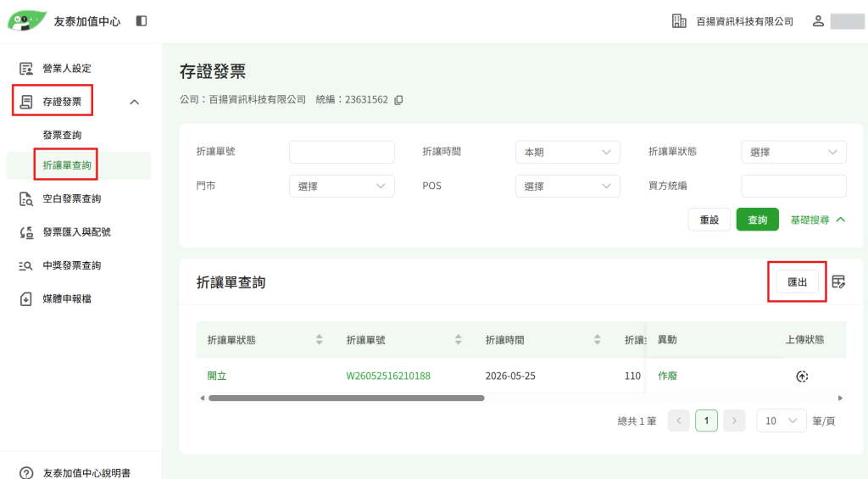Open the 折讓時間 dropdown showing 本期
The height and width of the screenshot is (479, 868).
(x=567, y=153)
